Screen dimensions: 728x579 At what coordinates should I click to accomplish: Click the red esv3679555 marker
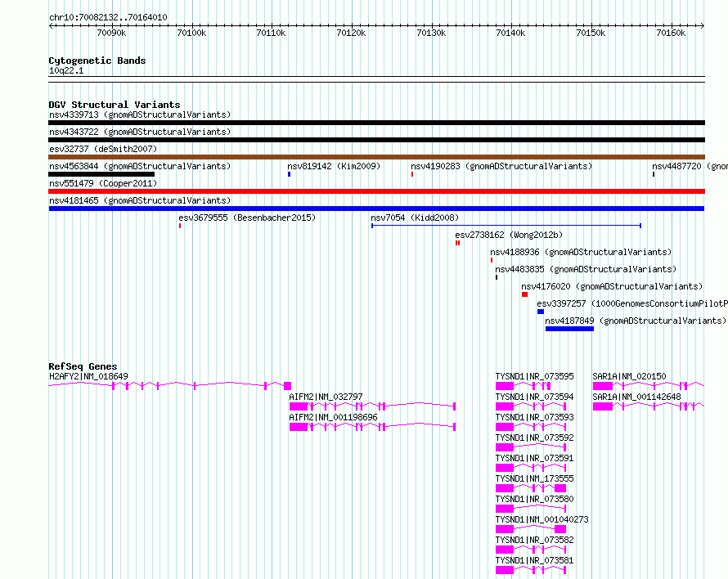pyautogui.click(x=180, y=227)
